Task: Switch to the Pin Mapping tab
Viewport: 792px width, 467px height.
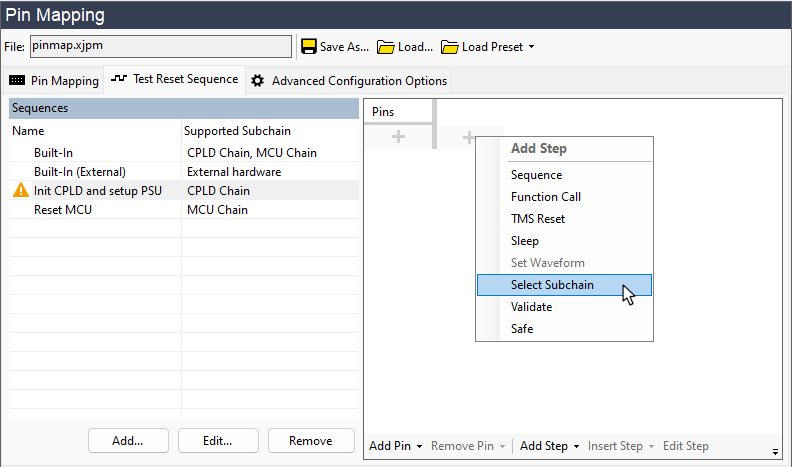Action: [x=55, y=80]
